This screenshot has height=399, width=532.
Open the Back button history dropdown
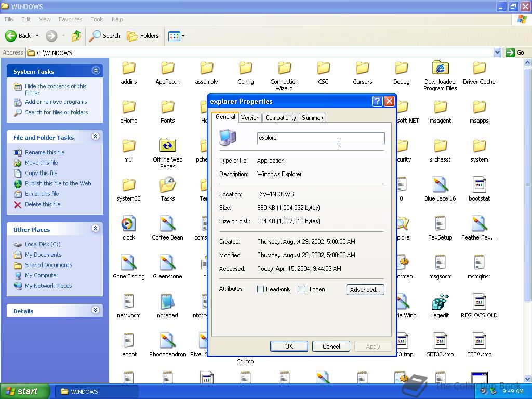point(37,36)
